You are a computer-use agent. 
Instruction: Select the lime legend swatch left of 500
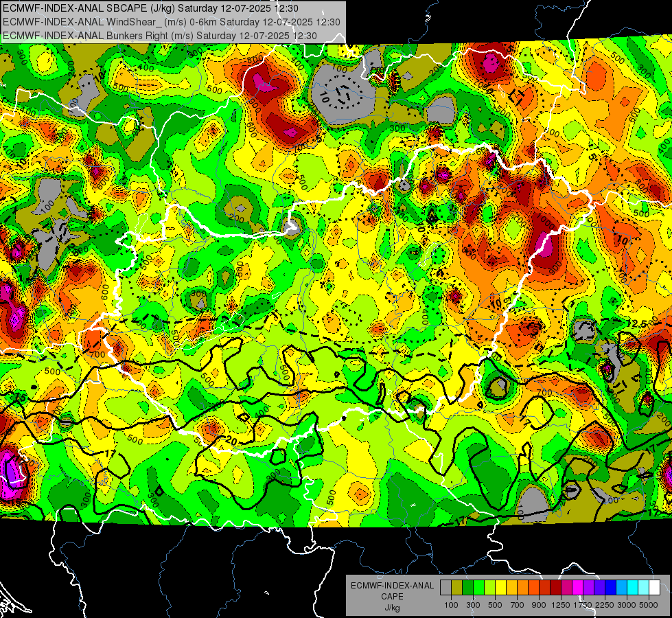click(x=489, y=588)
